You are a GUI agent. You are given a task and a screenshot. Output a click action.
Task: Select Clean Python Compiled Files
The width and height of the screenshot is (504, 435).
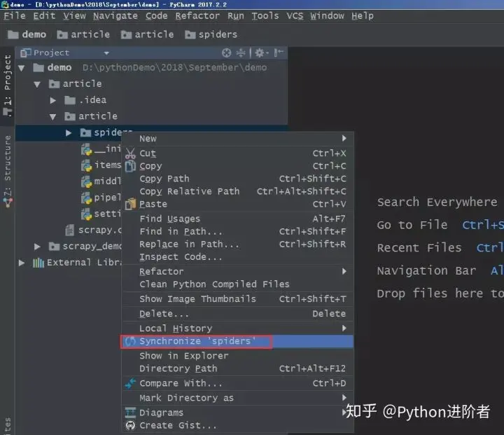point(238,284)
